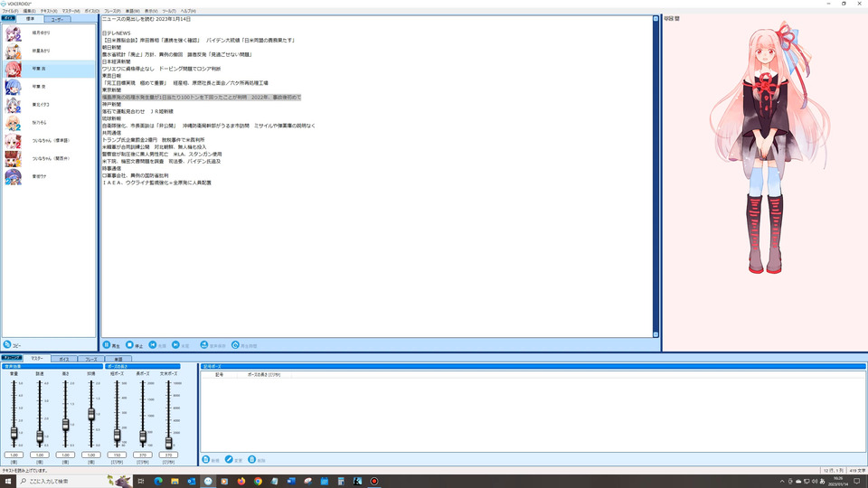This screenshot has height=488, width=868.
Task: Open Firefox from the taskbar
Action: pyautogui.click(x=241, y=481)
